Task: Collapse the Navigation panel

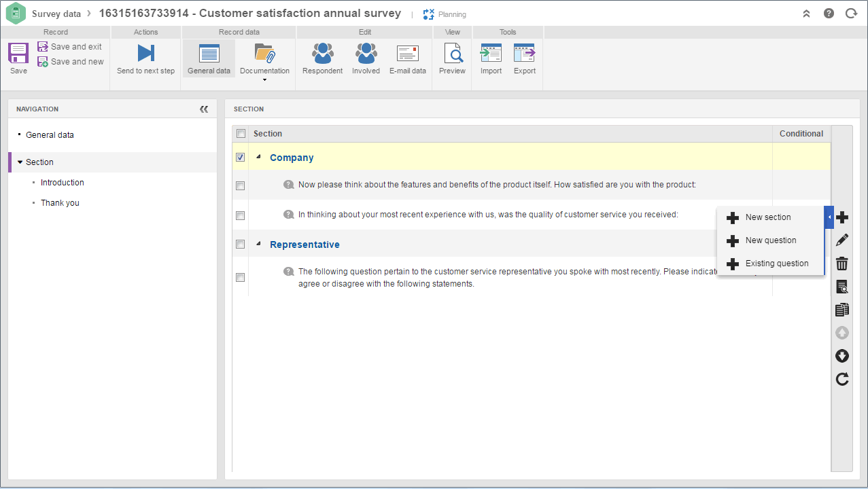Action: (204, 109)
